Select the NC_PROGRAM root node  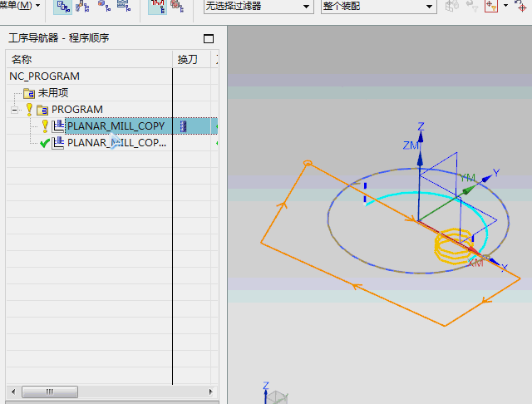[x=44, y=76]
